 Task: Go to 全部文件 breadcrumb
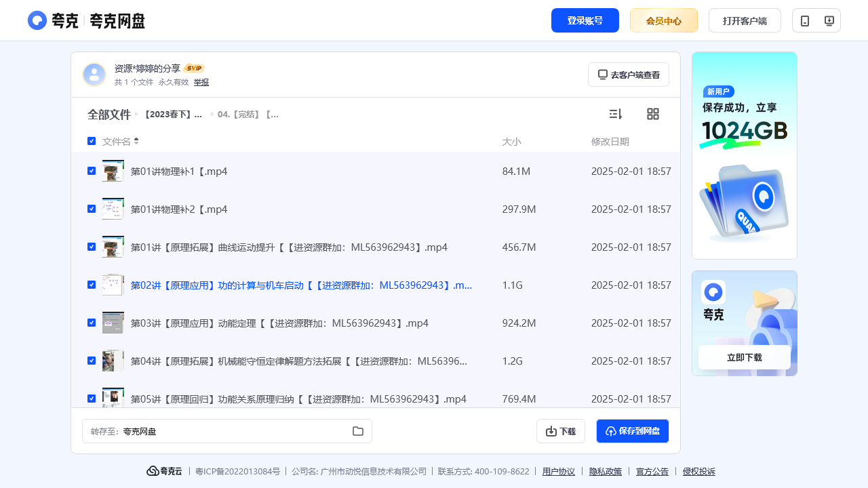pyautogui.click(x=108, y=115)
